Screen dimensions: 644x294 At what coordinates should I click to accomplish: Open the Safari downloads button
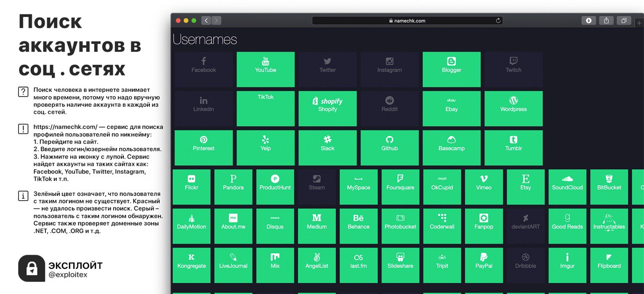point(589,21)
